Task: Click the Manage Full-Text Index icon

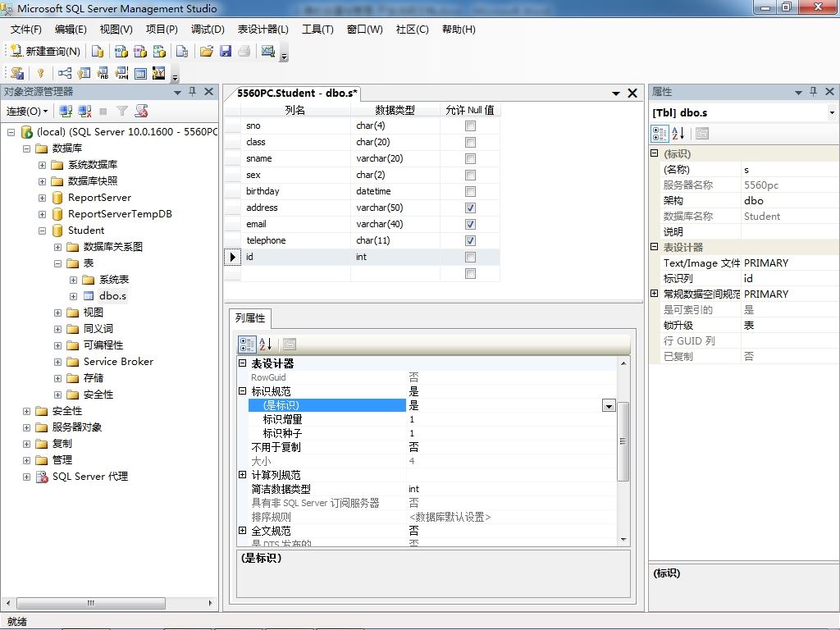Action: coord(103,73)
